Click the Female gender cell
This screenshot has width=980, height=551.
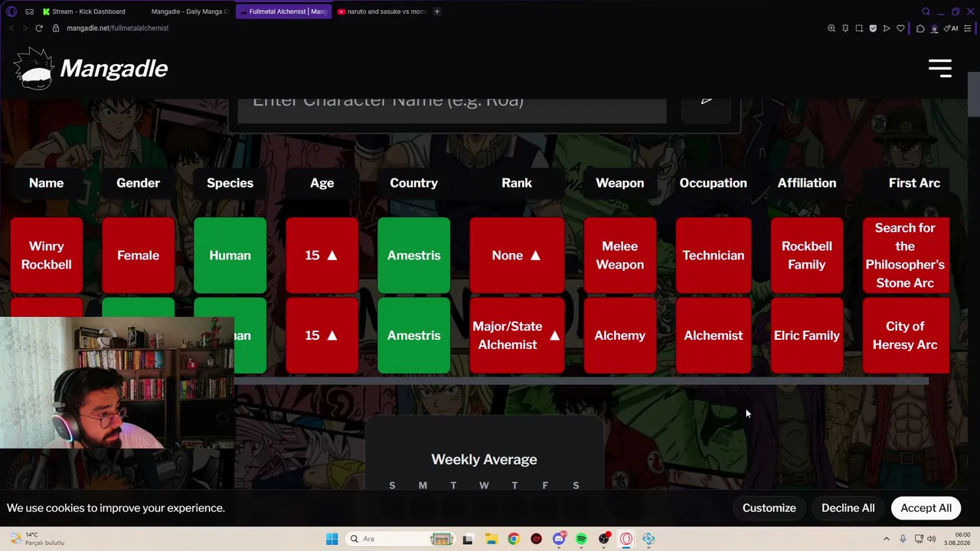139,256
